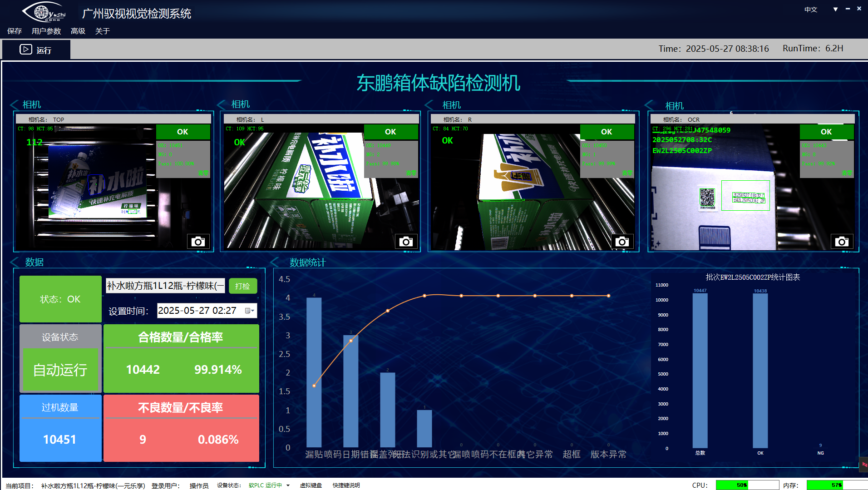Click 虚拟键盘 in the status bar
The height and width of the screenshot is (490, 868).
[x=311, y=485]
